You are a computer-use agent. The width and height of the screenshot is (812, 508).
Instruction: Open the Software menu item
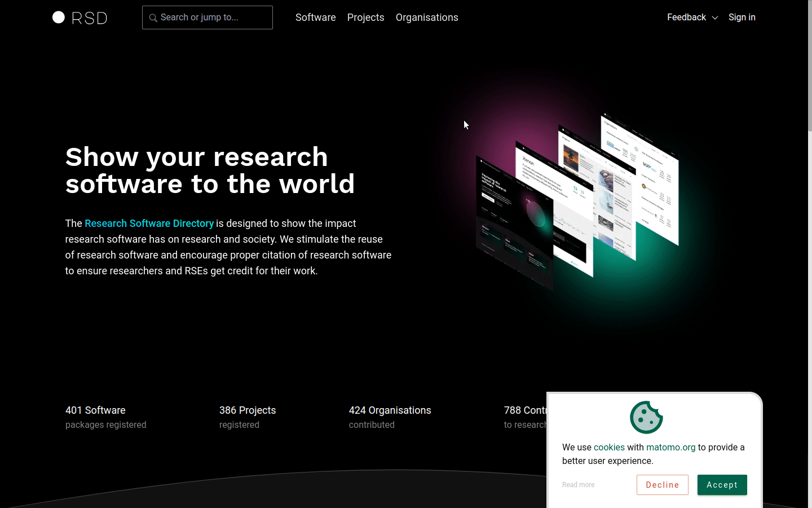point(315,17)
